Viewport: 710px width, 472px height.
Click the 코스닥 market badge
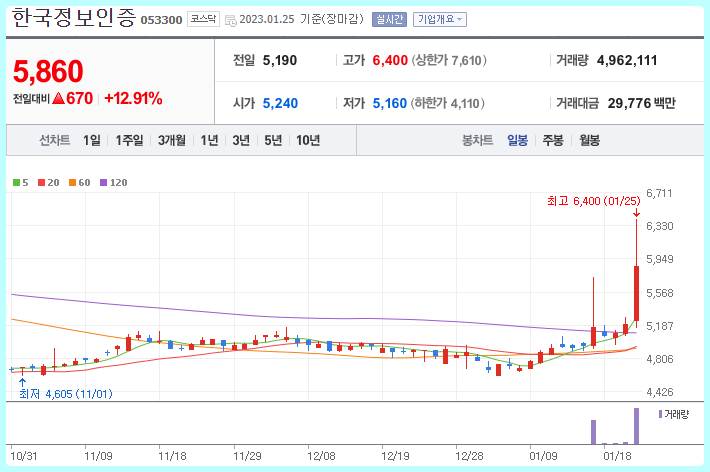tap(203, 19)
